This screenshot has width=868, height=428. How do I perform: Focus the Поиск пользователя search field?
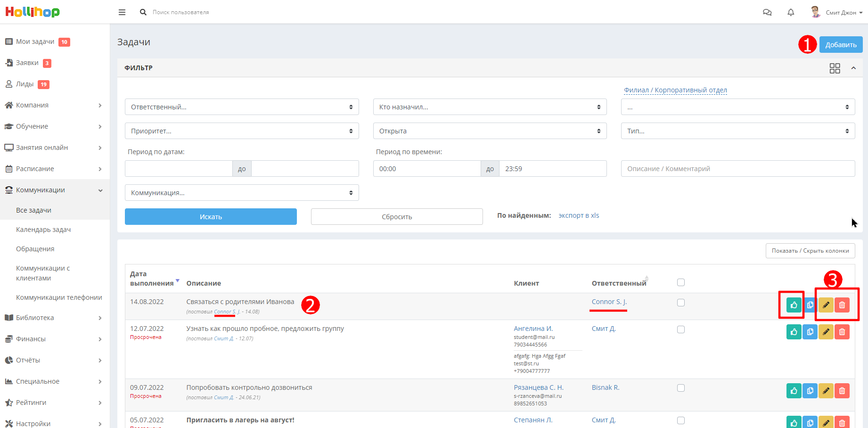point(181,12)
